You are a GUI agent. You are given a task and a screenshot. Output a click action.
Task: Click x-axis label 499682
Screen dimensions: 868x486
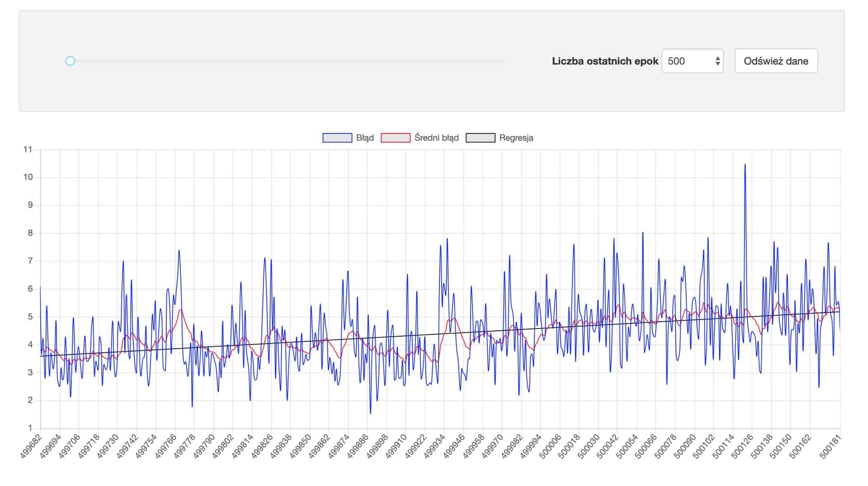[31, 446]
